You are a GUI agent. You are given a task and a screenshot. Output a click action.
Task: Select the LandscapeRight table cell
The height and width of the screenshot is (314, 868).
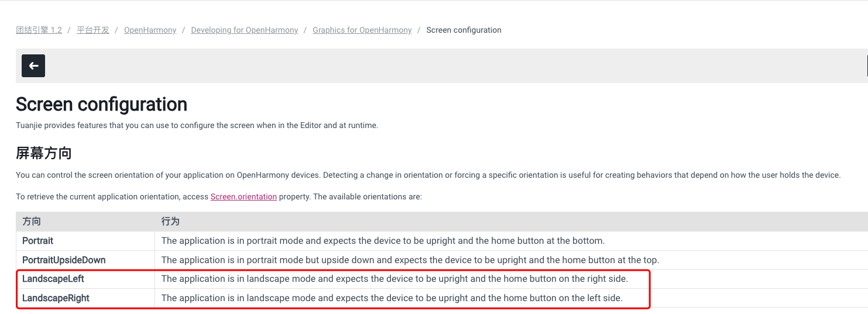tap(56, 298)
